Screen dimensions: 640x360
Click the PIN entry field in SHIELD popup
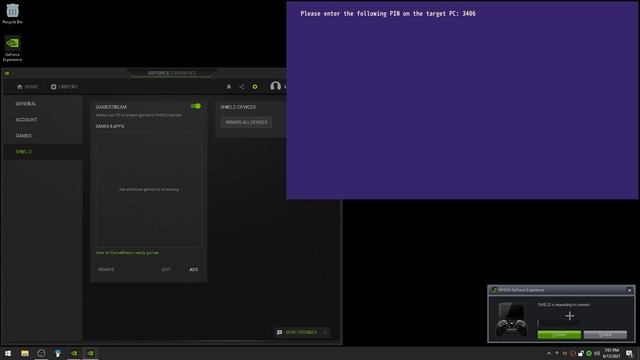558,323
